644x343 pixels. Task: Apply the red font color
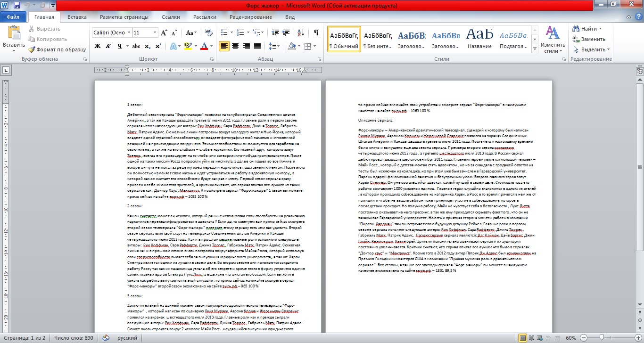click(204, 46)
